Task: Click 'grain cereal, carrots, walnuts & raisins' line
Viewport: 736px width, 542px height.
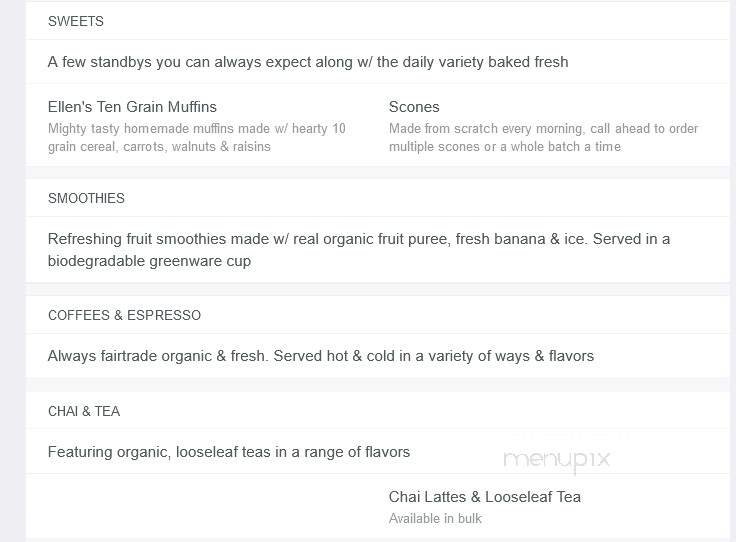Action: (159, 147)
